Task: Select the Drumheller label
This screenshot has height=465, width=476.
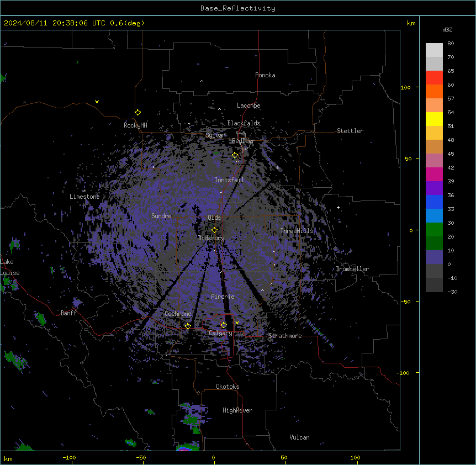Action: (352, 269)
